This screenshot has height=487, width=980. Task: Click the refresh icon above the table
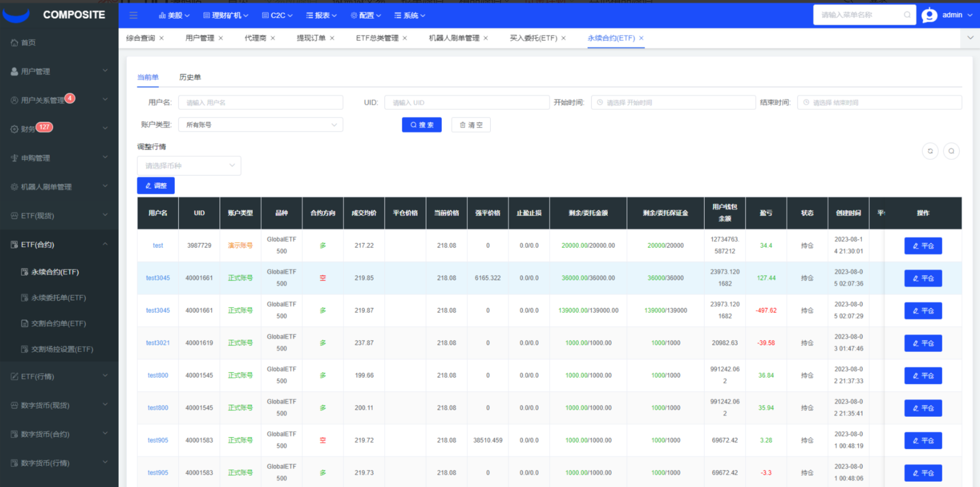tap(930, 151)
